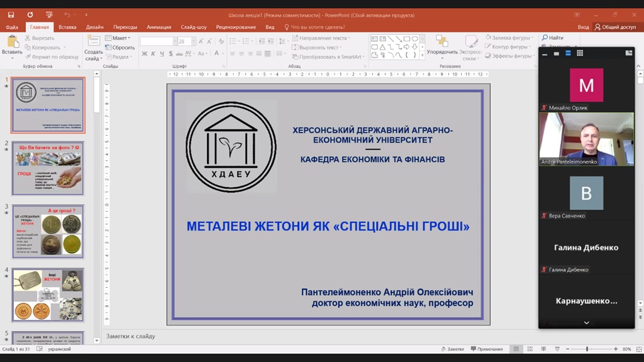The width and height of the screenshot is (644, 362).
Task: Click the font color A button
Action: coord(216,54)
